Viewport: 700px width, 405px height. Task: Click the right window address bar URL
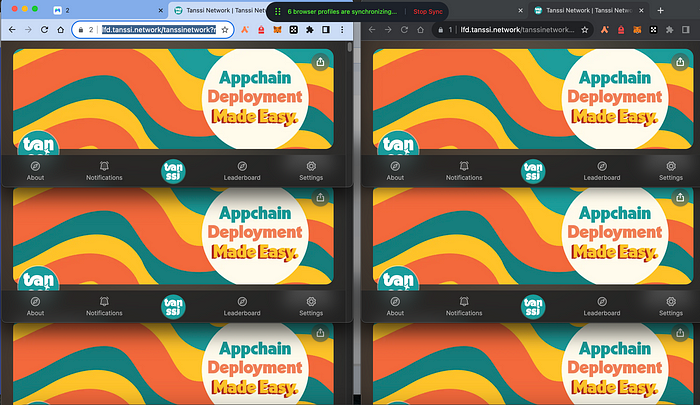tap(517, 30)
